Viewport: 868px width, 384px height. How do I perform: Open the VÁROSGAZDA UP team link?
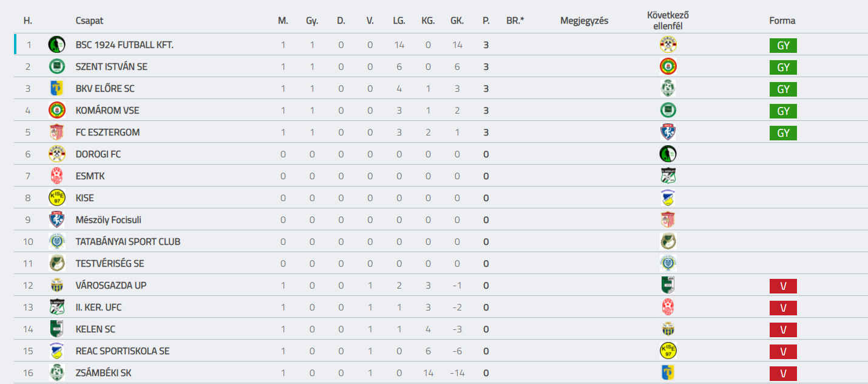point(111,286)
